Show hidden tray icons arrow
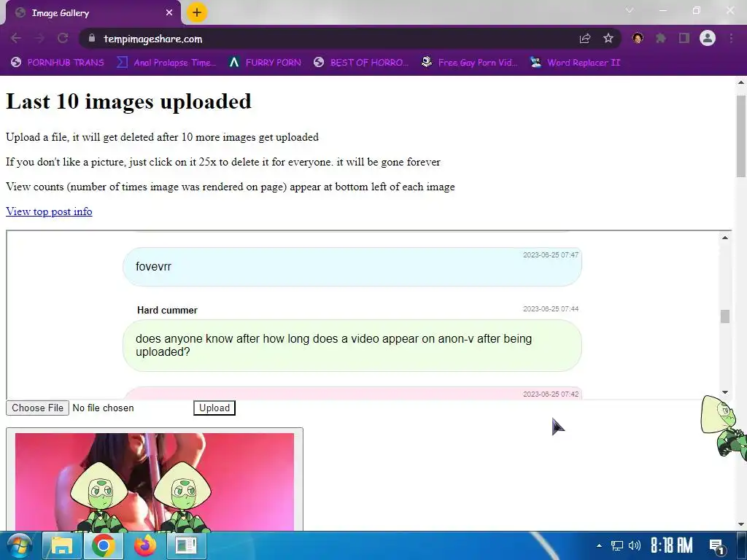Image resolution: width=747 pixels, height=560 pixels. (x=600, y=545)
